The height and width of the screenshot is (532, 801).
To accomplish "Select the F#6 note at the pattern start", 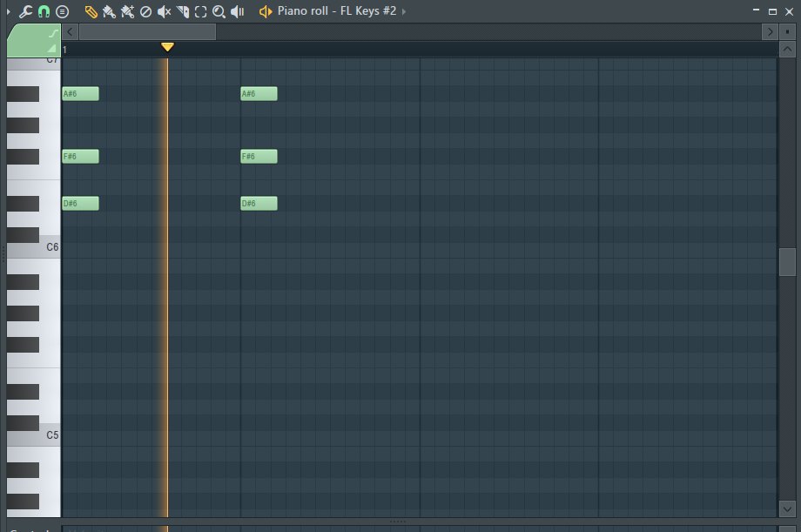I will [x=80, y=157].
